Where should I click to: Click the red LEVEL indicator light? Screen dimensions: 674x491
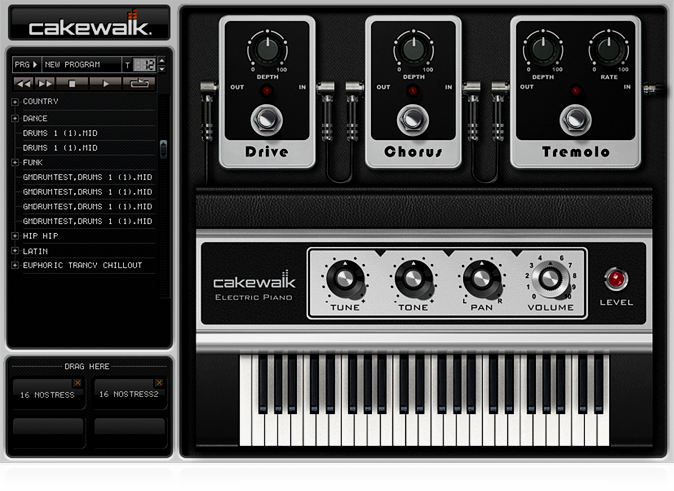point(616,279)
